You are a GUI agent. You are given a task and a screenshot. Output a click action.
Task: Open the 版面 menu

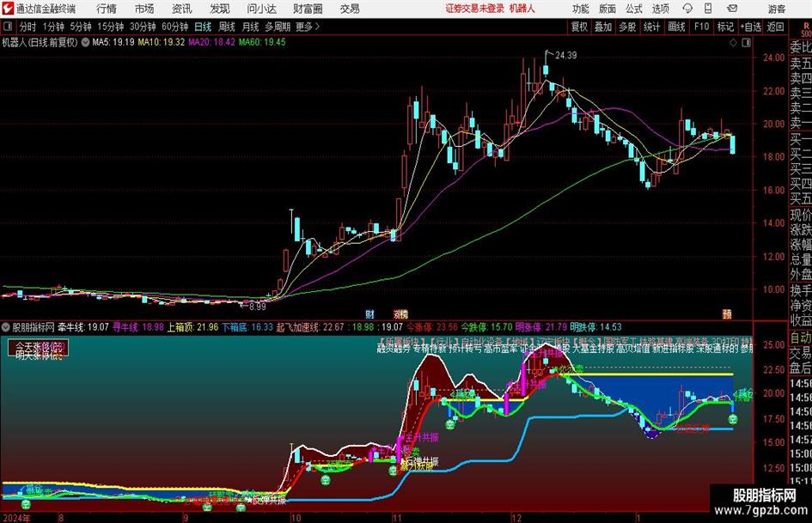[607, 9]
